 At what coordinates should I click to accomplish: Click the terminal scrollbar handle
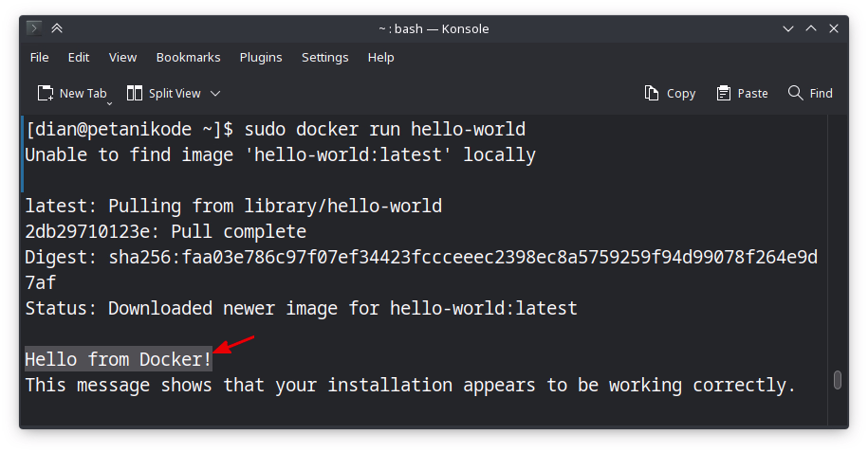tap(838, 380)
